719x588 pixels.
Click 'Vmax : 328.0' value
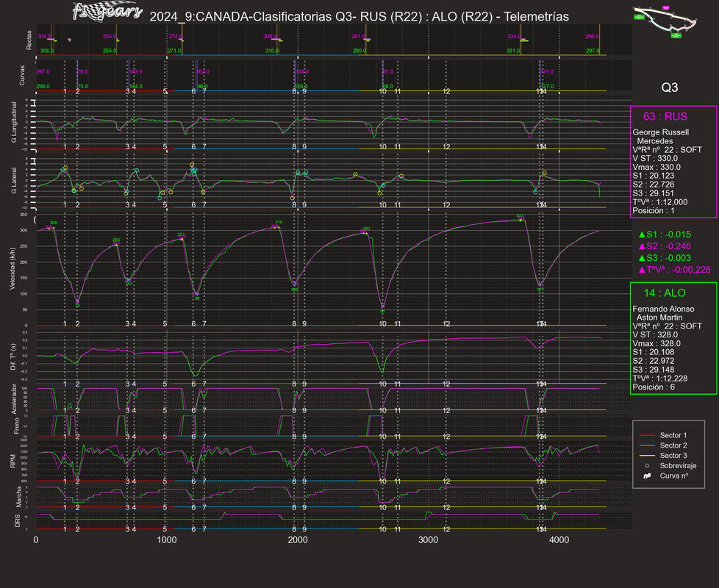point(657,344)
